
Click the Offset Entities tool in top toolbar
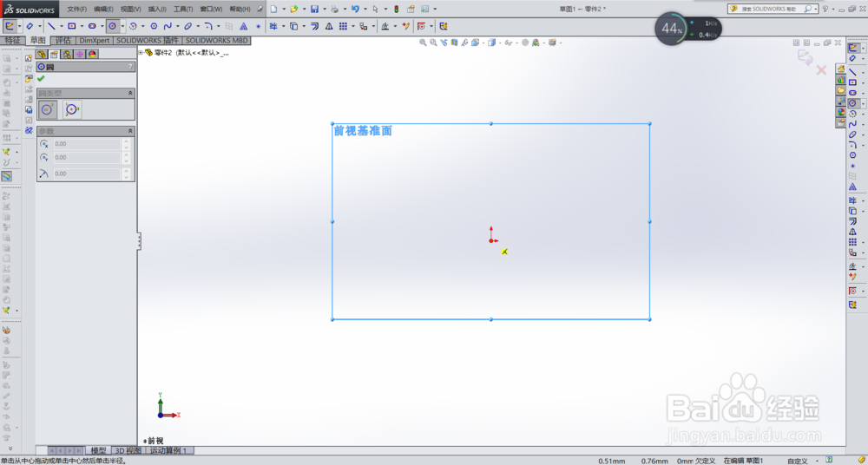(x=315, y=26)
